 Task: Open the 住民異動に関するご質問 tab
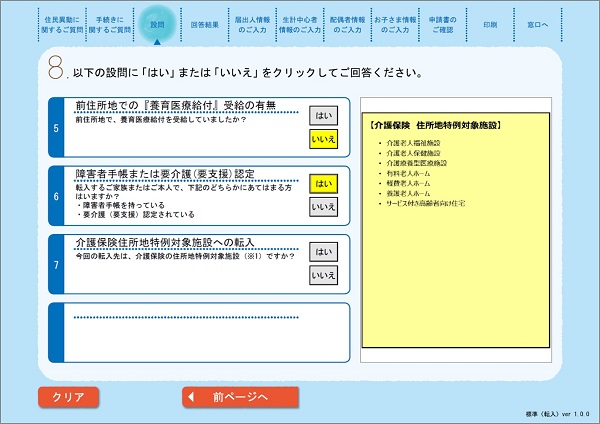click(x=62, y=24)
